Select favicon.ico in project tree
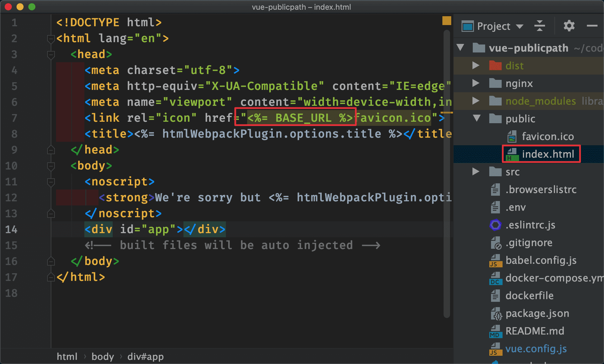Viewport: 604px width, 364px height. tap(548, 136)
